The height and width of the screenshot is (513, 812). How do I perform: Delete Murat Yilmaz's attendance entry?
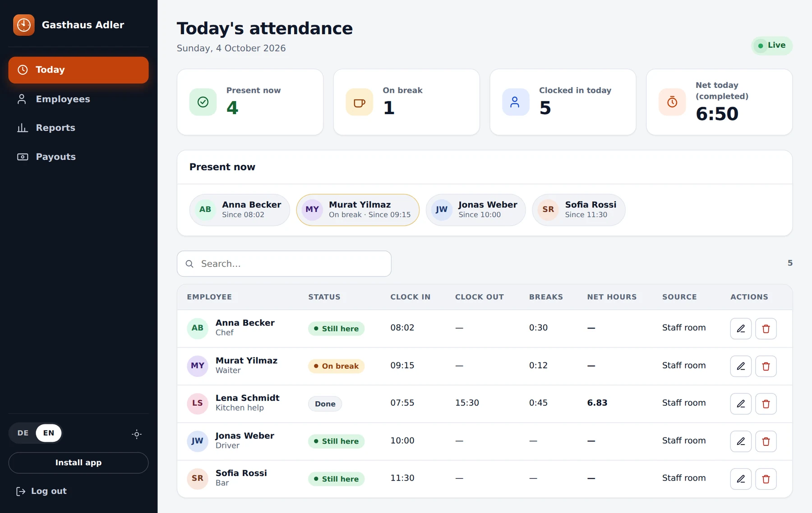(x=766, y=366)
